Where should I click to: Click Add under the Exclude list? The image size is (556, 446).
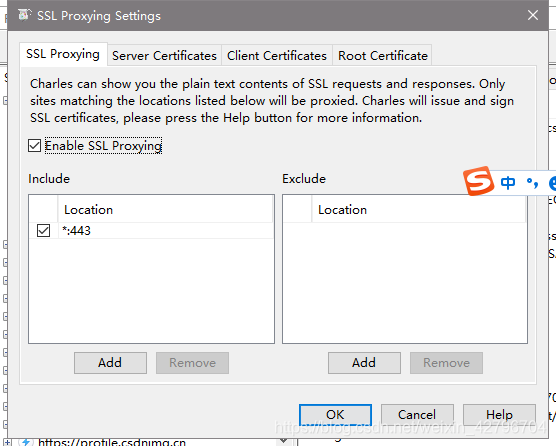(364, 363)
